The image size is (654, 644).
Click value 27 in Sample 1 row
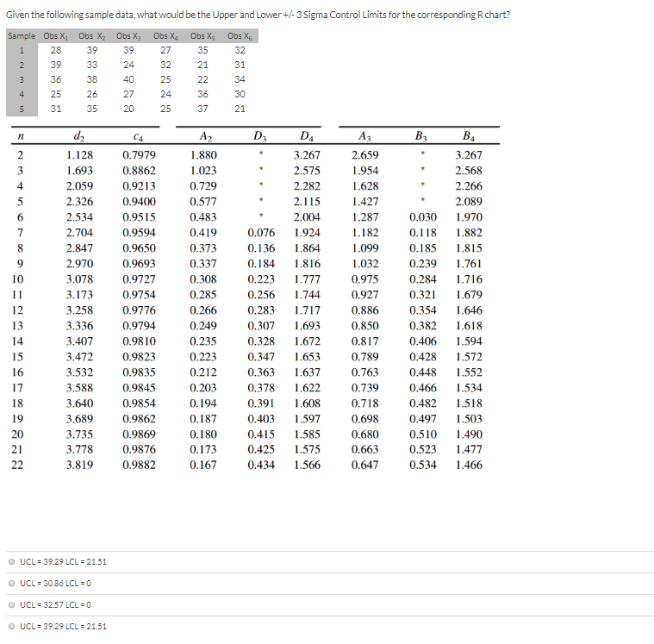pyautogui.click(x=165, y=50)
